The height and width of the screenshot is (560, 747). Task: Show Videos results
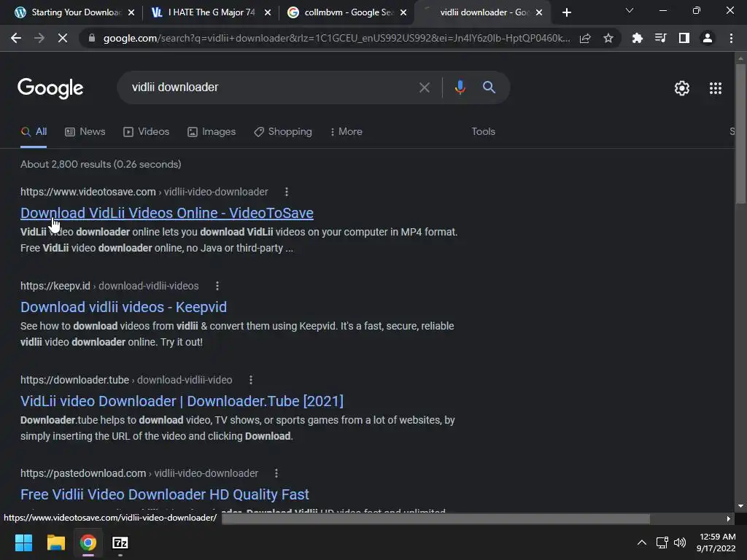[x=146, y=131]
